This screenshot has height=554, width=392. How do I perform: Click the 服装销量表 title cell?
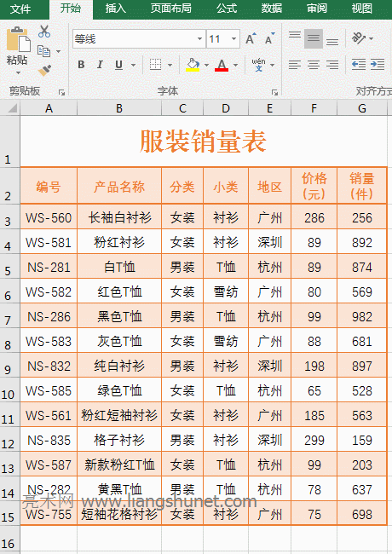tap(203, 141)
